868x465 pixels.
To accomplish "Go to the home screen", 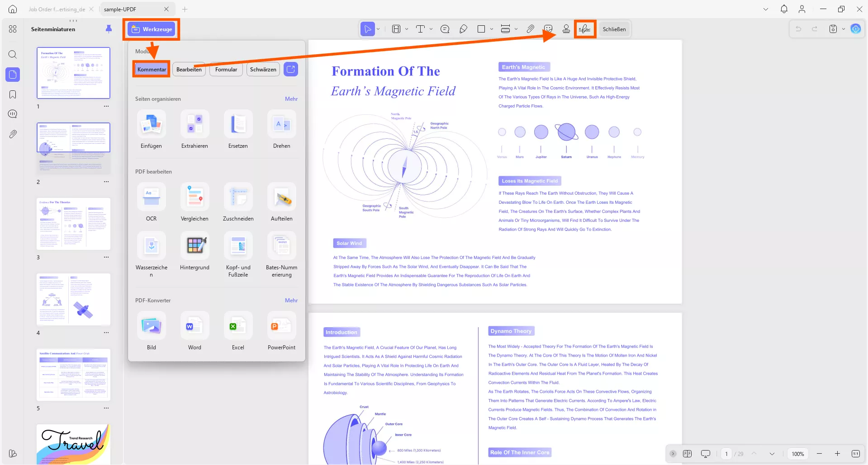I will (13, 9).
